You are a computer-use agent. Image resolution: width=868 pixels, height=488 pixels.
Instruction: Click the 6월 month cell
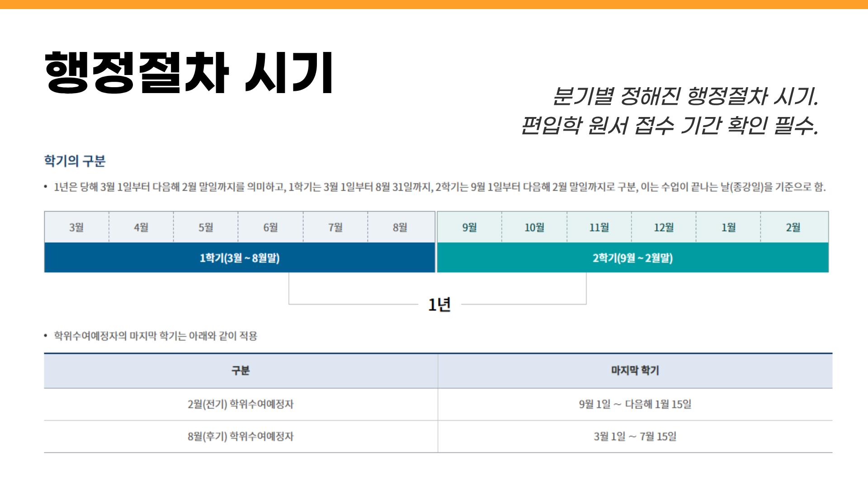270,227
